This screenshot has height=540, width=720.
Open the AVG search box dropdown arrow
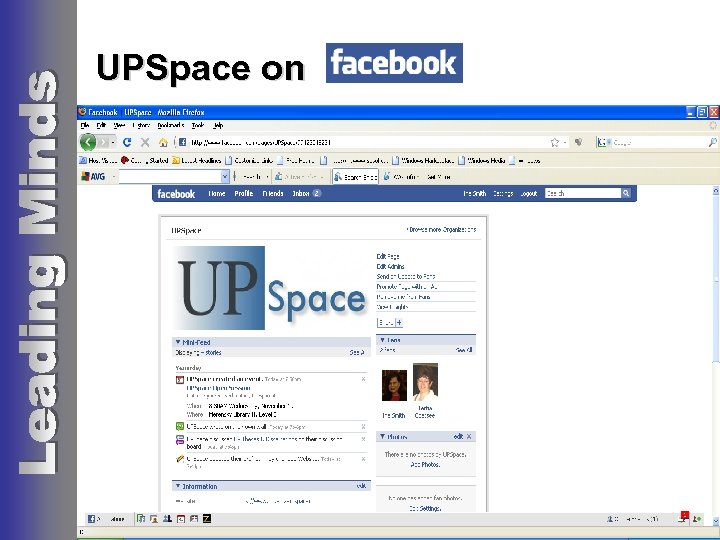[225, 176]
